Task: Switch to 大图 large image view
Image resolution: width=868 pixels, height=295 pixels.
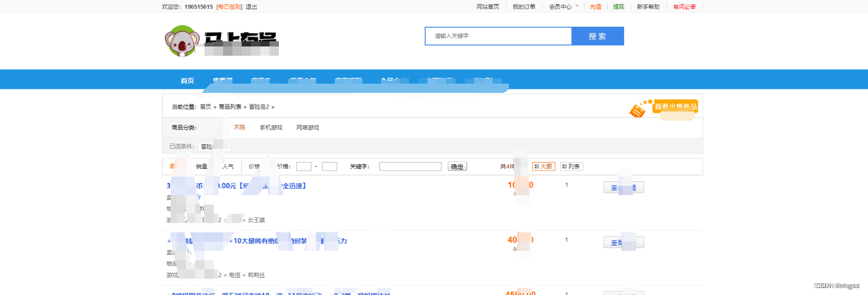Action: [x=543, y=167]
